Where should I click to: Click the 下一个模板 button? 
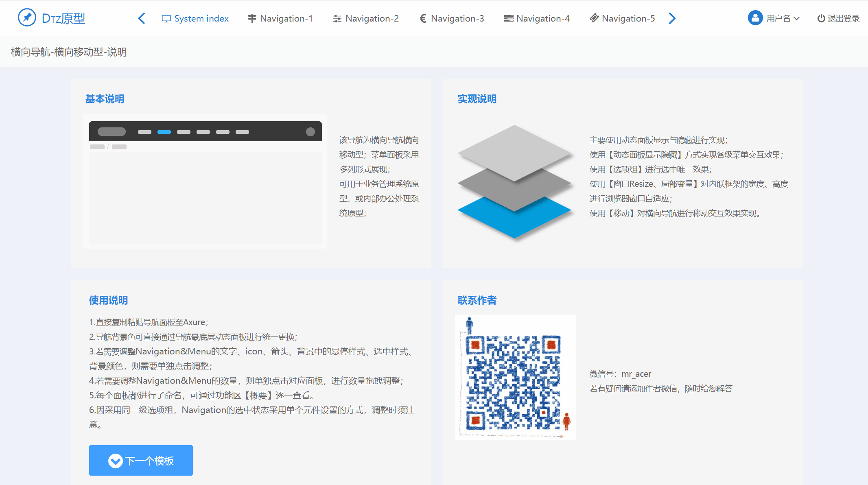pos(141,460)
